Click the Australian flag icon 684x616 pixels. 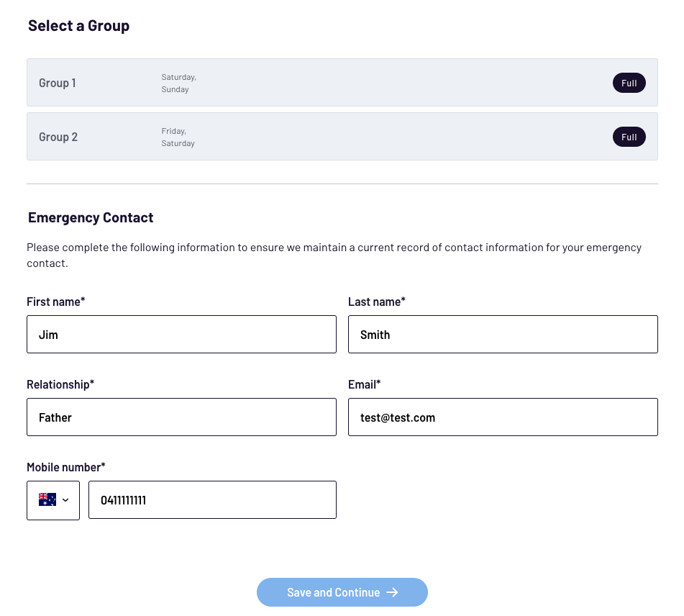(x=47, y=499)
